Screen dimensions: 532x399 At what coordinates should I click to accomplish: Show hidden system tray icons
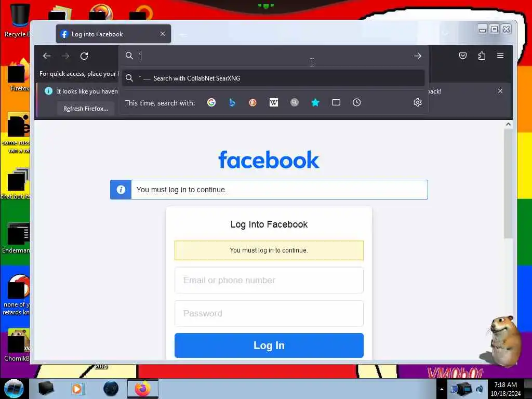(442, 389)
